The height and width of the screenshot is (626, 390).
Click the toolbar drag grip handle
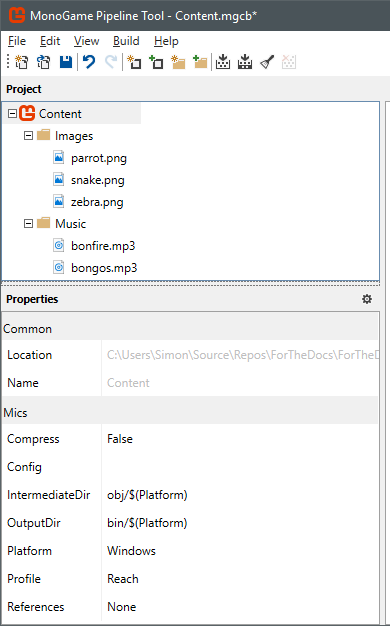pyautogui.click(x=8, y=62)
